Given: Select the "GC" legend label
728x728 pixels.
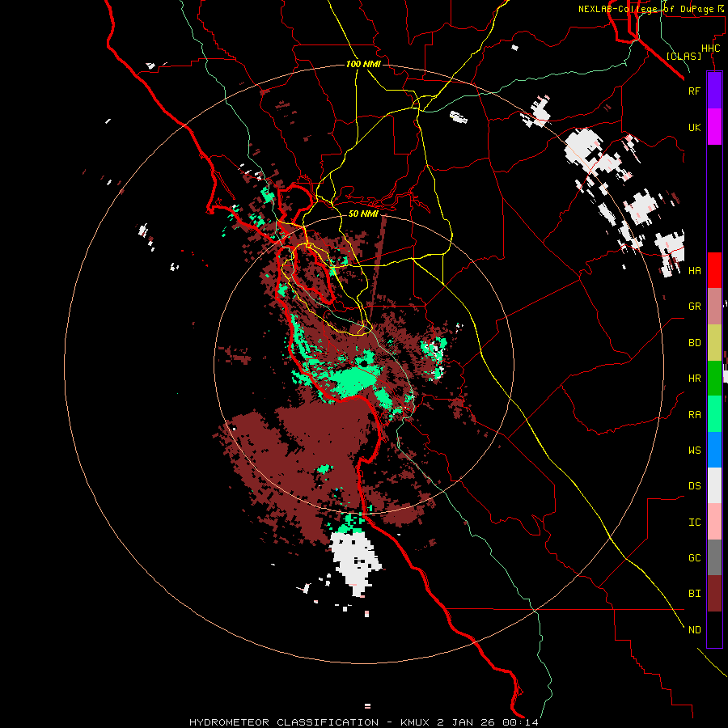Looking at the screenshot, I should (x=694, y=558).
